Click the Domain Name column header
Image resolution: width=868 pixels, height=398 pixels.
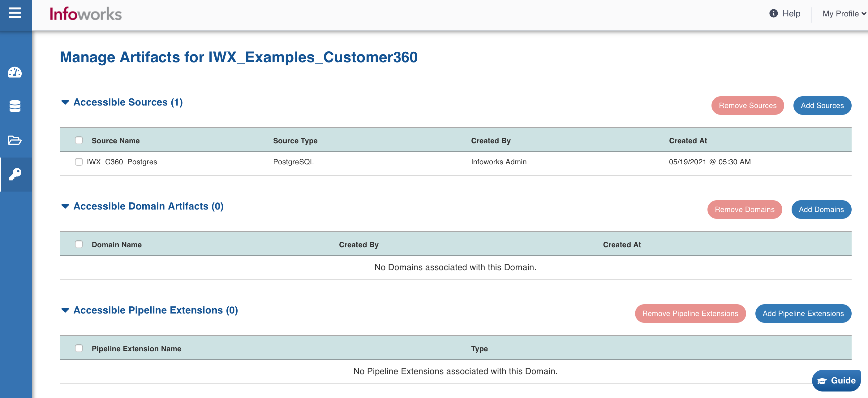(117, 245)
